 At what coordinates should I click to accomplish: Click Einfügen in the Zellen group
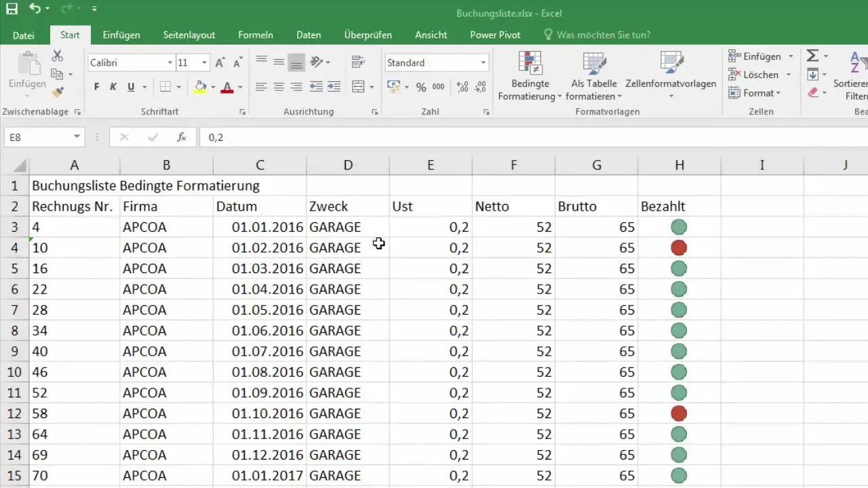754,56
